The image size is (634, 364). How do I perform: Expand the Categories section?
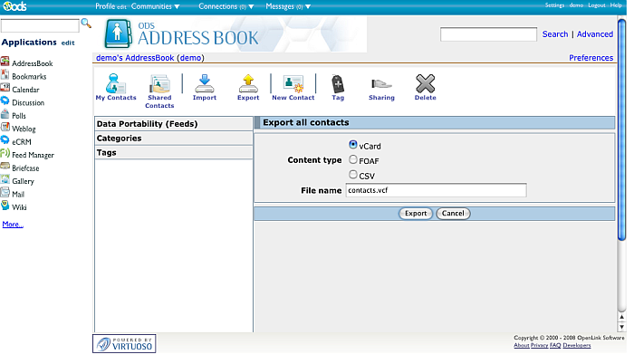tap(119, 139)
